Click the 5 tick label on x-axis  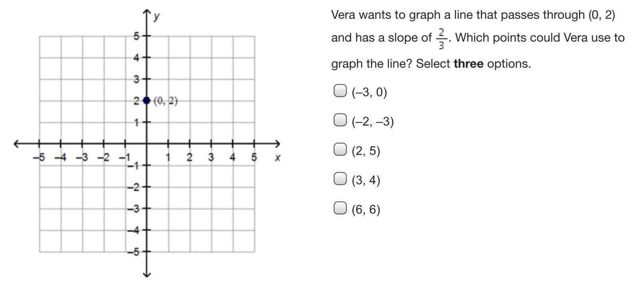click(254, 157)
